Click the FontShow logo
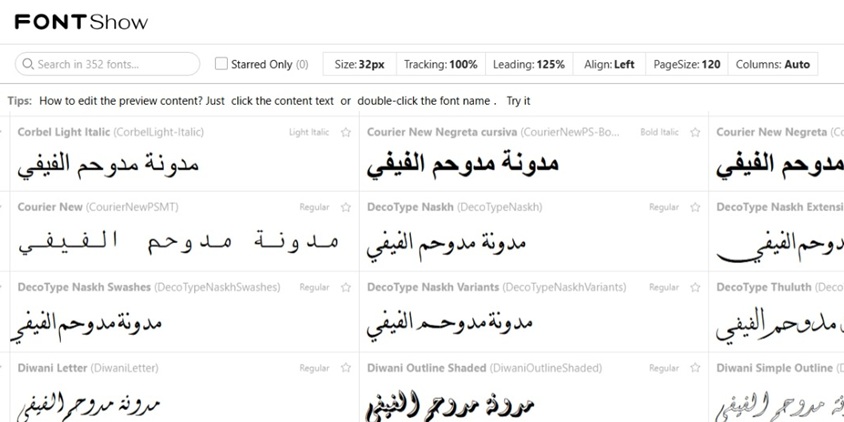 pos(81,22)
